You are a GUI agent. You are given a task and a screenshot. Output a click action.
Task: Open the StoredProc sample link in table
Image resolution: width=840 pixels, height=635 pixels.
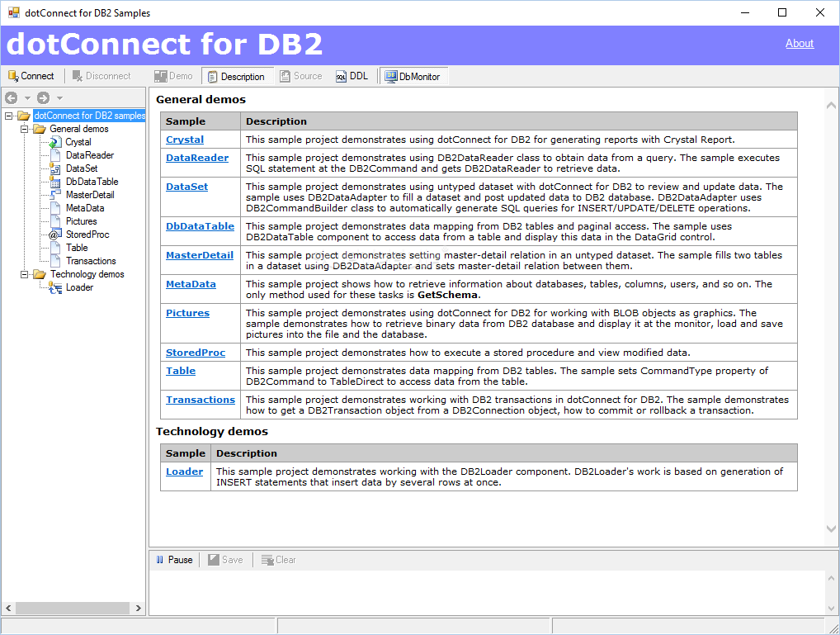[196, 353]
